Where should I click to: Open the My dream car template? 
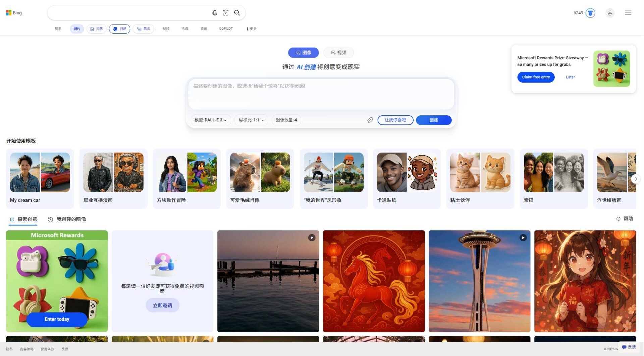point(40,178)
